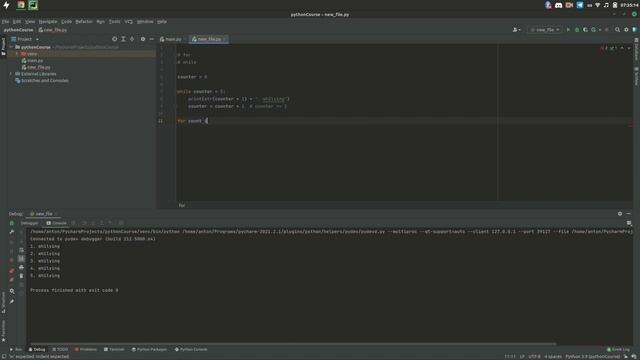The height and width of the screenshot is (360, 640).
Task: Open the Edit menu
Action: 17,22
